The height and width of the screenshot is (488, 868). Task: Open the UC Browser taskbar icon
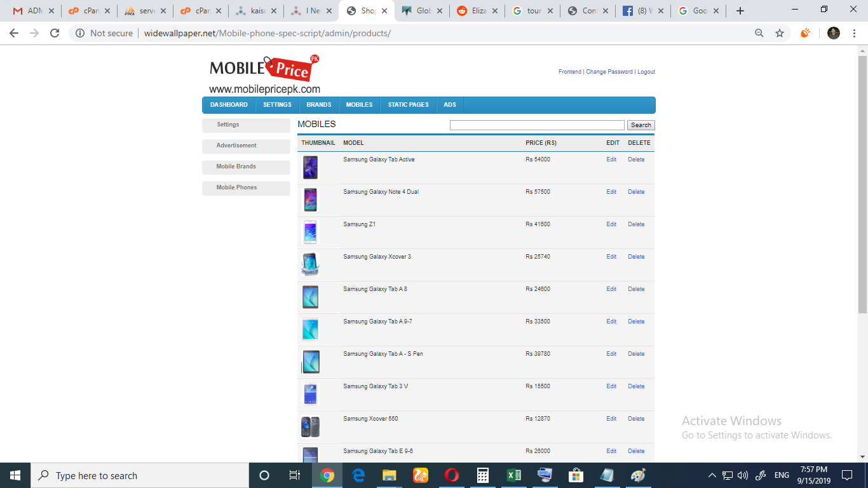421,475
